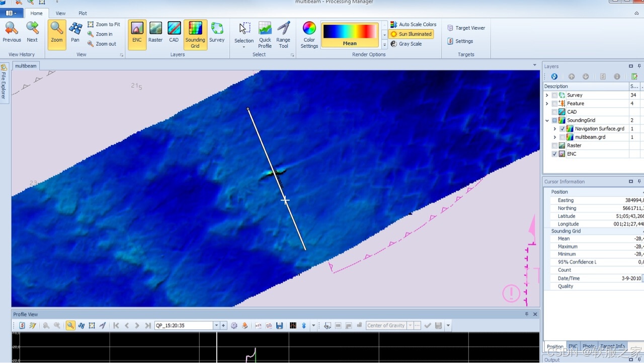
Task: Go to previous profile
Action: (x=127, y=326)
